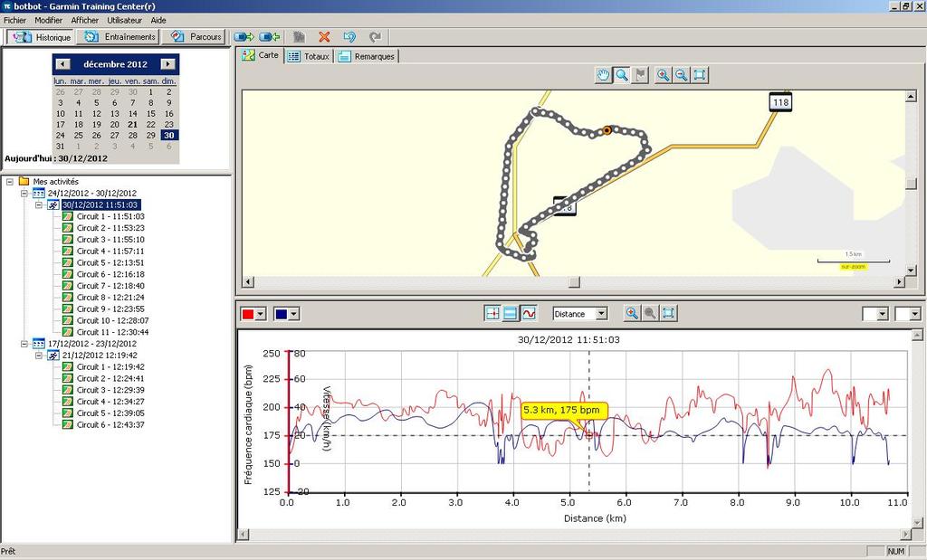Click the blue color swatch on graph toolbar

pyautogui.click(x=281, y=314)
